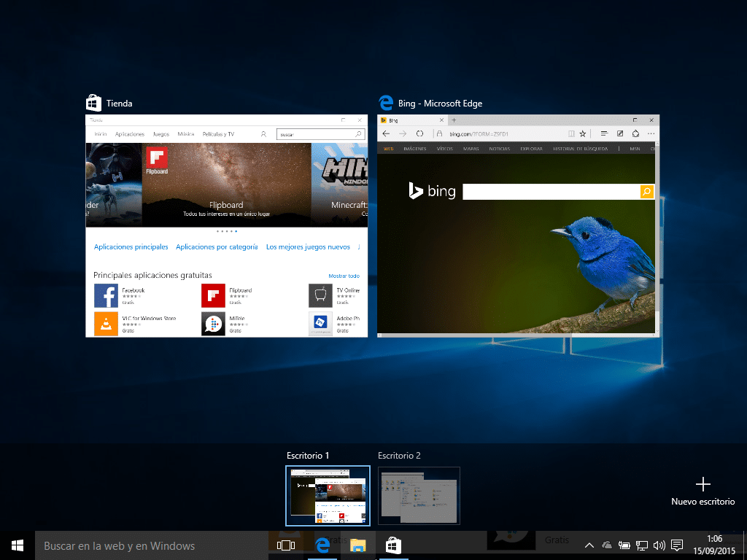Screen dimensions: 747x560
Task: Open the Flipboard featured banner
Action: (226, 184)
